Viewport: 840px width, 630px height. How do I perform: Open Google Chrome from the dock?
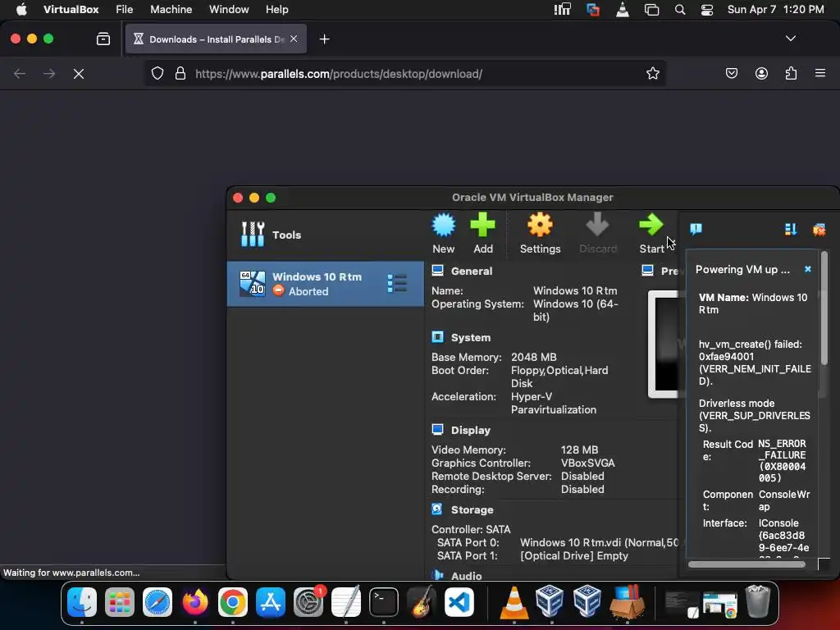[232, 602]
